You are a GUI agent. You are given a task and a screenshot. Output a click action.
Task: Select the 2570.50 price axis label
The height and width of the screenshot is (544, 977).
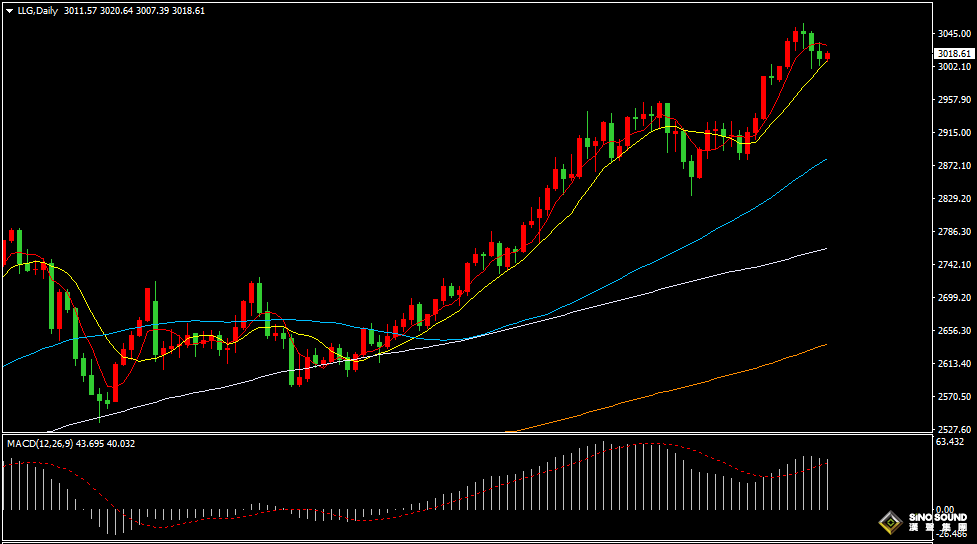pyautogui.click(x=954, y=397)
